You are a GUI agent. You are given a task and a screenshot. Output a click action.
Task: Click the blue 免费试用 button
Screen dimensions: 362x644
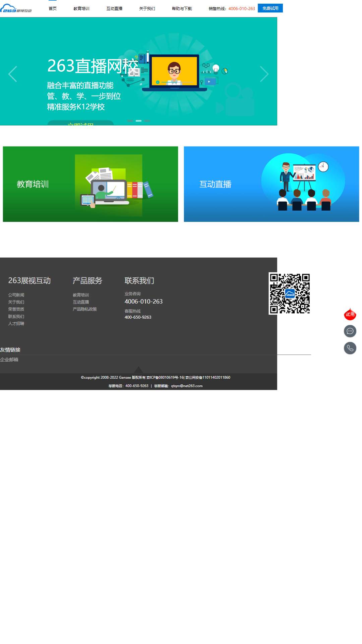[270, 8]
